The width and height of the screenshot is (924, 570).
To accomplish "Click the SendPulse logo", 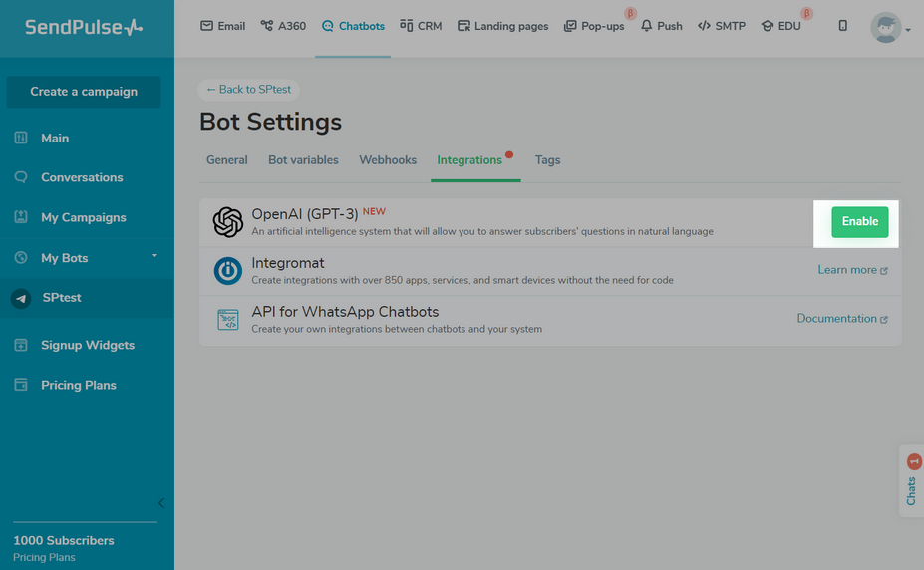I will tap(84, 27).
